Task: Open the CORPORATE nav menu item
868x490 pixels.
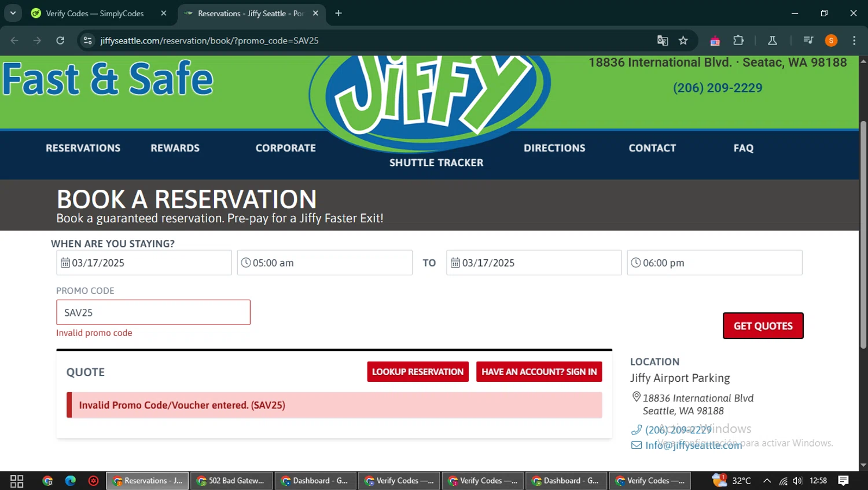Action: pos(286,148)
